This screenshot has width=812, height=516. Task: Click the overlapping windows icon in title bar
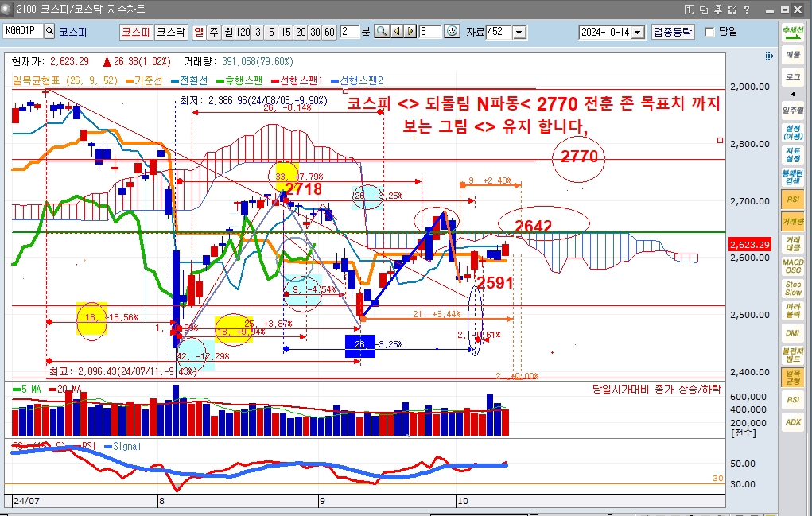click(x=704, y=10)
